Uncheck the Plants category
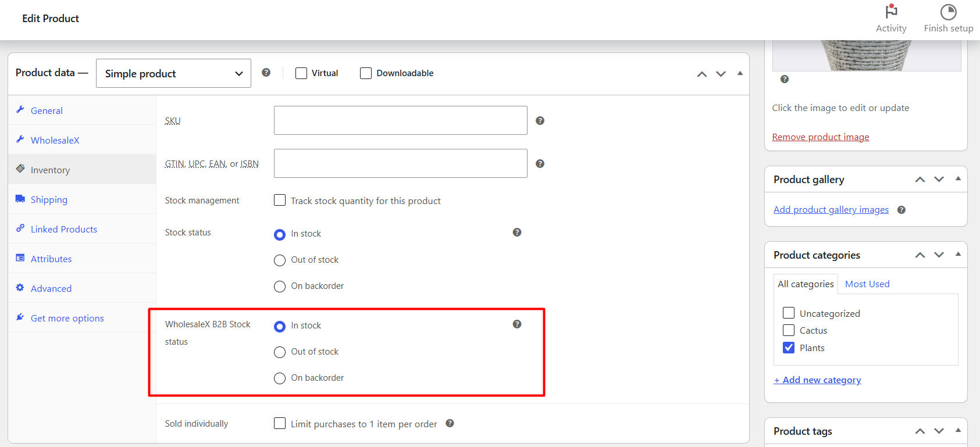This screenshot has width=980, height=447. click(789, 348)
